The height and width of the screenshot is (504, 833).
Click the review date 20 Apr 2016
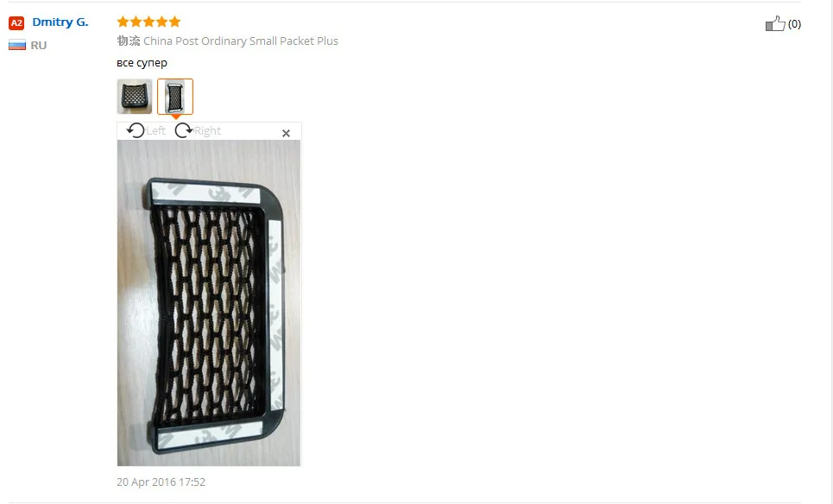[161, 482]
